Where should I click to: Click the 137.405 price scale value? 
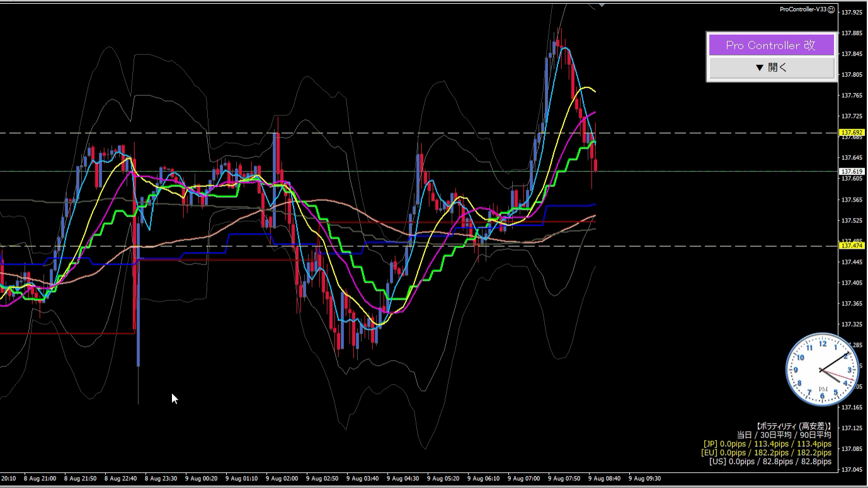(x=852, y=283)
